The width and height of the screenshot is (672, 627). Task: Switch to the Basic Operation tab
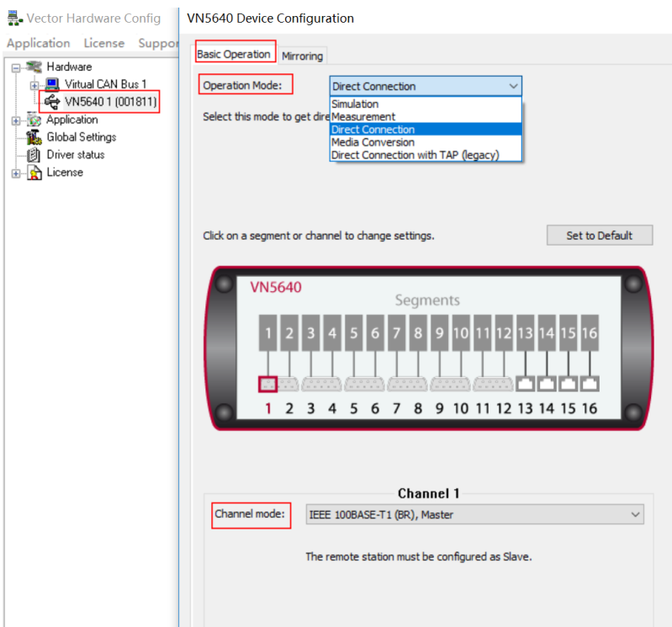234,55
